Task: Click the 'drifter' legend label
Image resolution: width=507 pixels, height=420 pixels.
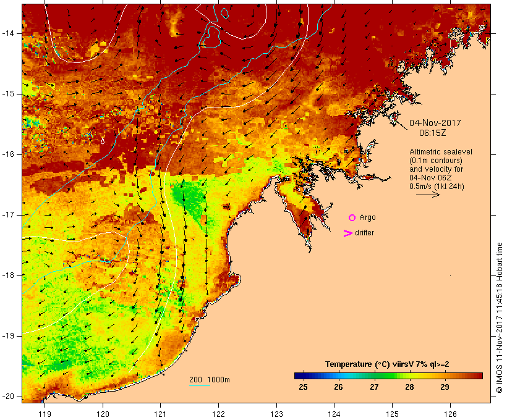Action: coord(364,233)
